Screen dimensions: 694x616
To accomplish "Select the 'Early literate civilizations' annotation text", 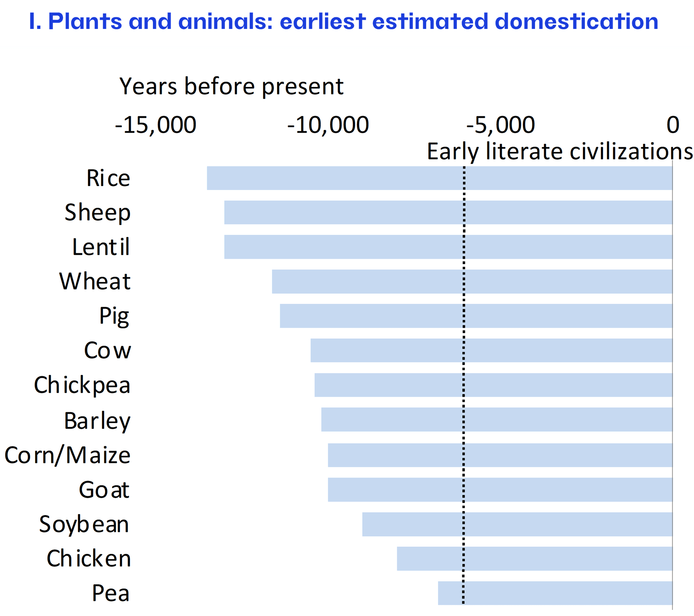I will point(560,151).
